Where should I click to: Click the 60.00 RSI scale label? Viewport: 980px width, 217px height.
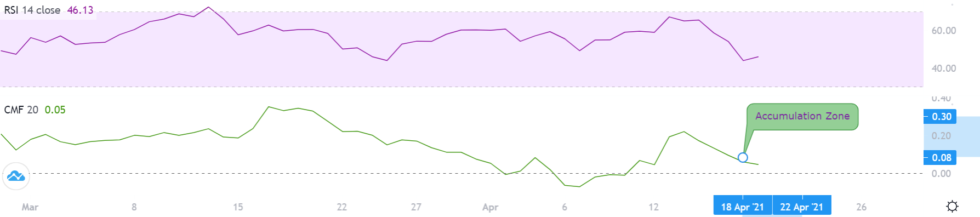click(944, 31)
